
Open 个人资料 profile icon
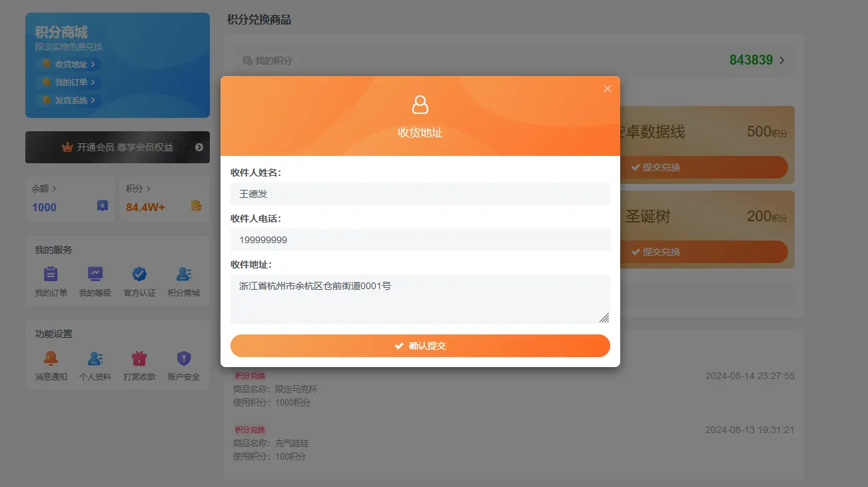(x=95, y=358)
